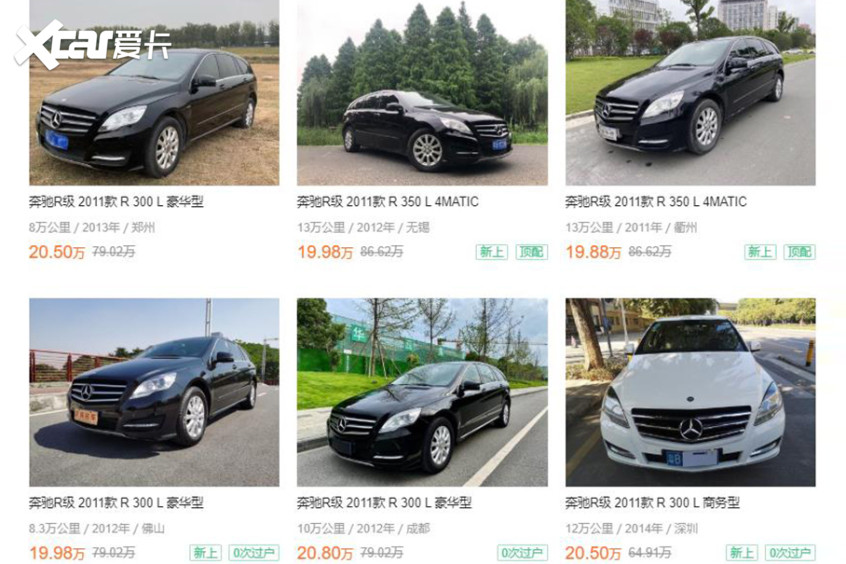Click 顶配 tag on the Wuxi listing
Screen dimensions: 846x564
[x=531, y=252]
